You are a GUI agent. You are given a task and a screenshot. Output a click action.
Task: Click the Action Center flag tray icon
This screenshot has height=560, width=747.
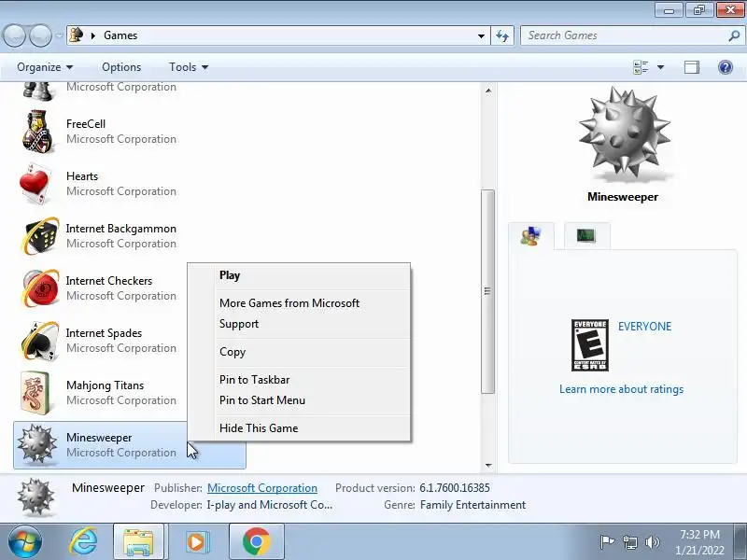point(606,542)
